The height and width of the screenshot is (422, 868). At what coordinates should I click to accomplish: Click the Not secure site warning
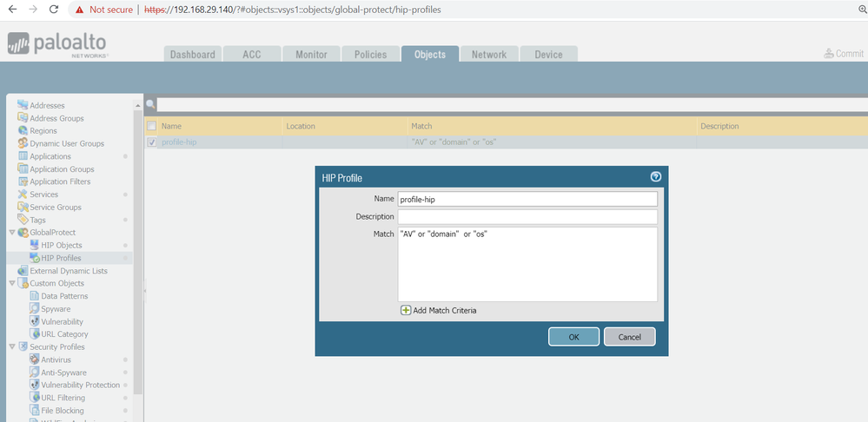pyautogui.click(x=104, y=10)
